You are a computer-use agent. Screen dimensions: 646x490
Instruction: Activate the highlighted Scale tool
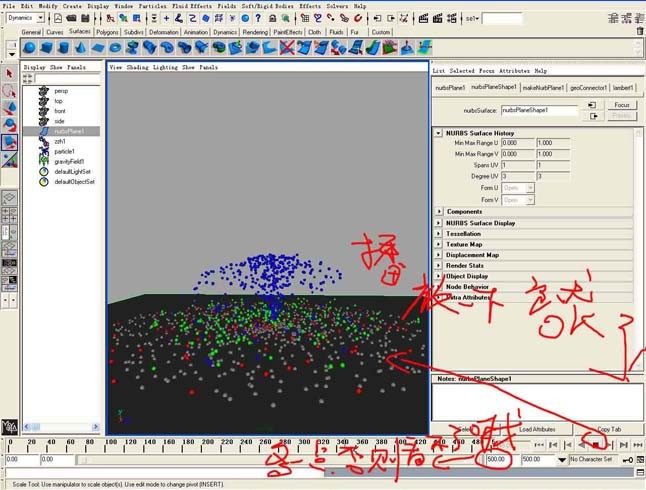9,142
